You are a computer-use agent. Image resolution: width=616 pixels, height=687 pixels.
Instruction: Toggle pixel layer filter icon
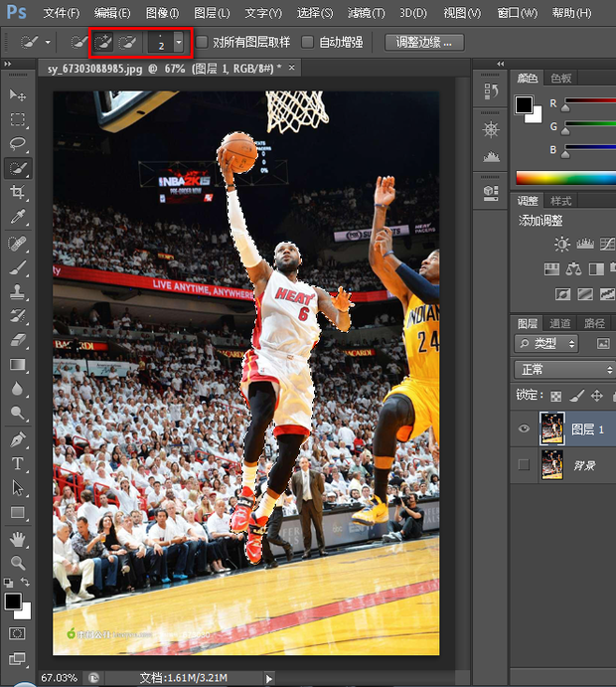pyautogui.click(x=603, y=344)
